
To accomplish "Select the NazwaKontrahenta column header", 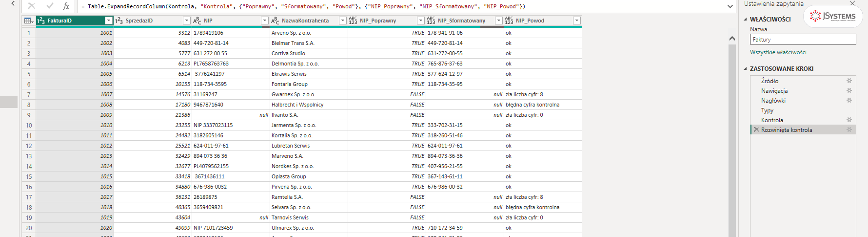I will (309, 21).
